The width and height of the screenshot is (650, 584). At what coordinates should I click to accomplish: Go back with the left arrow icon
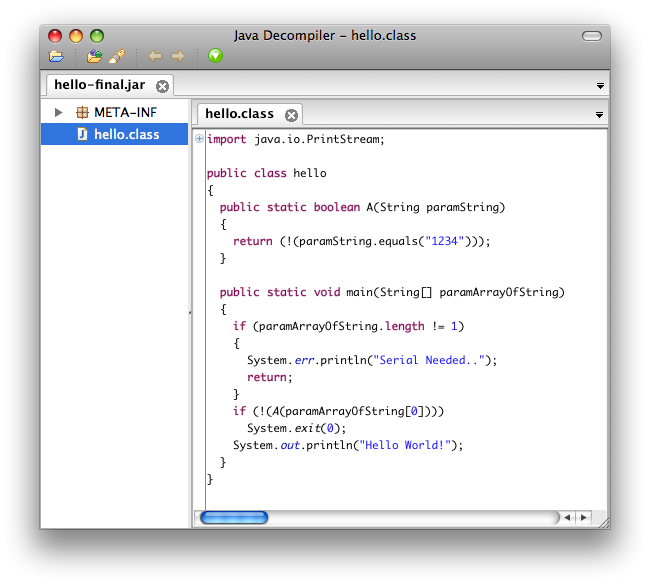coord(155,56)
